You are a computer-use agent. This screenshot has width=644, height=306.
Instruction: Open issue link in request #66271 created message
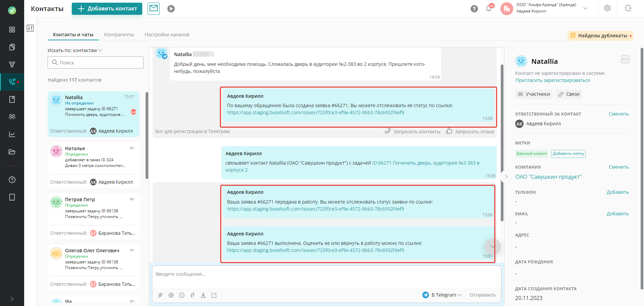click(x=316, y=113)
